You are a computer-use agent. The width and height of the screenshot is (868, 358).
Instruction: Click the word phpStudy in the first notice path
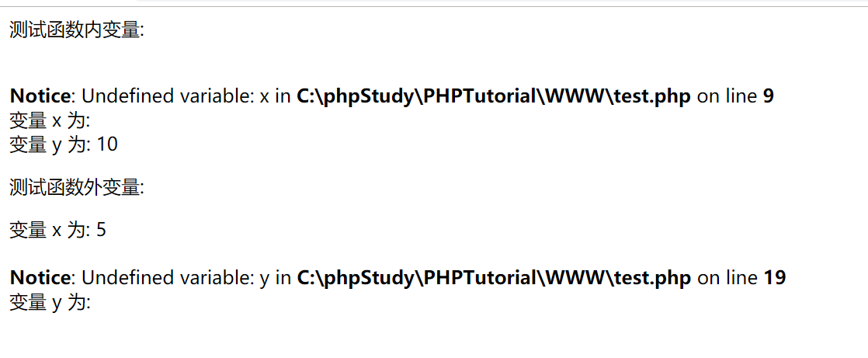tap(370, 96)
